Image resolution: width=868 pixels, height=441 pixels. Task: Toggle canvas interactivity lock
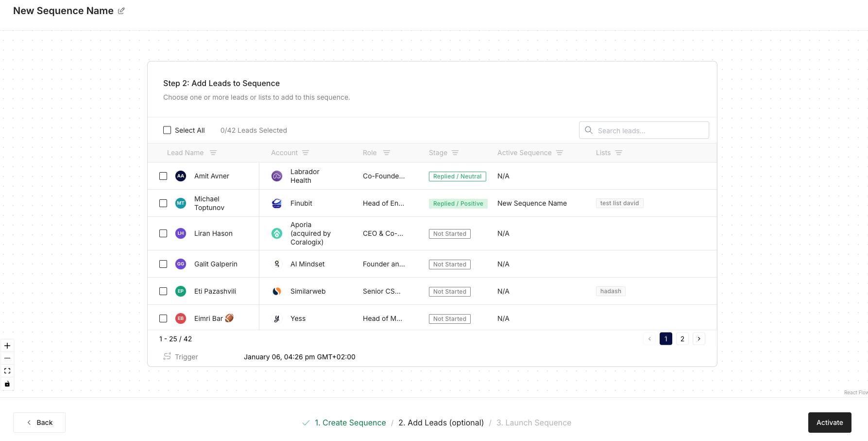click(7, 384)
